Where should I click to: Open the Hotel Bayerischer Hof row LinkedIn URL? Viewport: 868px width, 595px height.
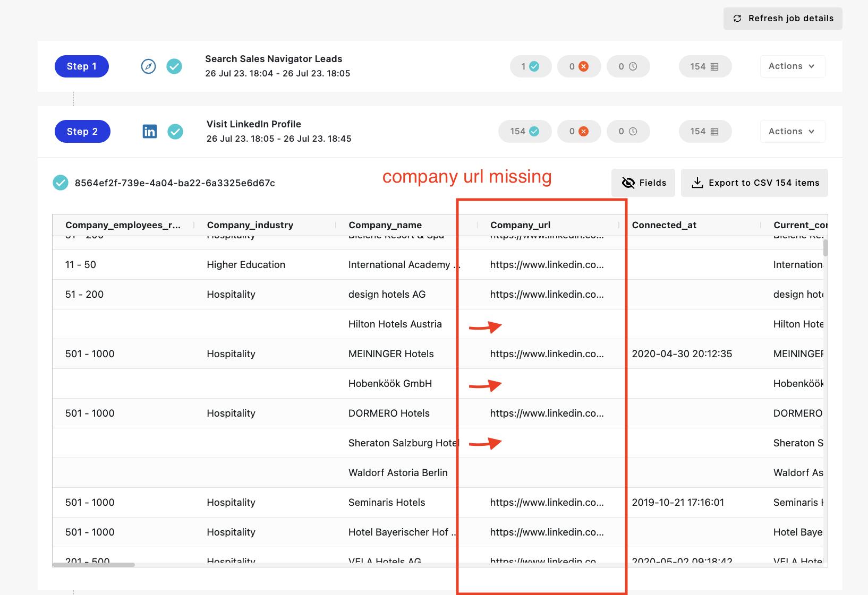(547, 532)
